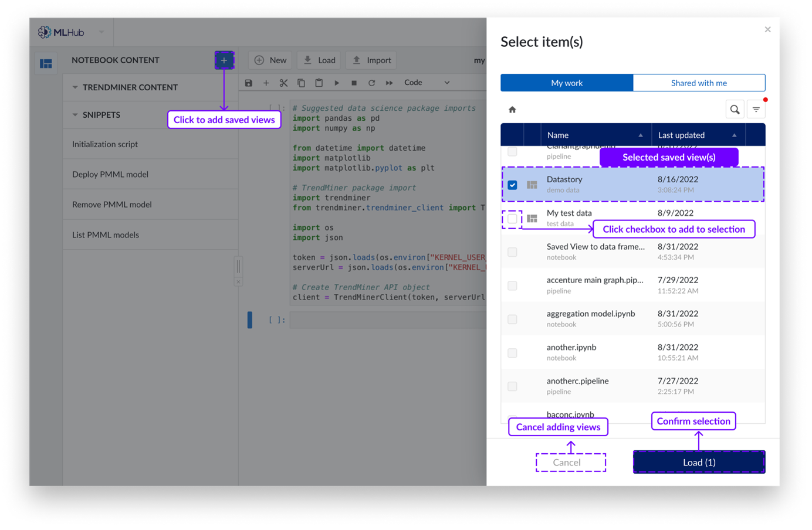Open the filter icon in item dialog
The image size is (812, 530).
coord(756,110)
